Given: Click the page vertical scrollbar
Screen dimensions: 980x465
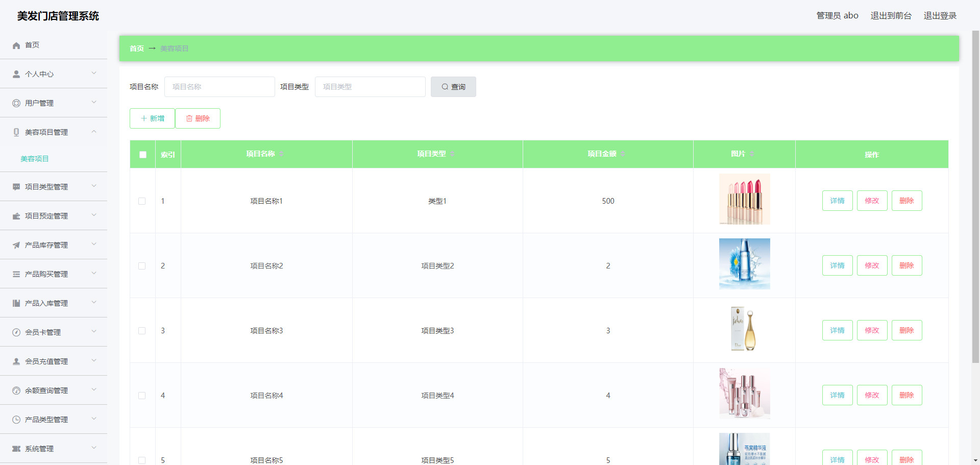Looking at the screenshot, I should (975, 197).
